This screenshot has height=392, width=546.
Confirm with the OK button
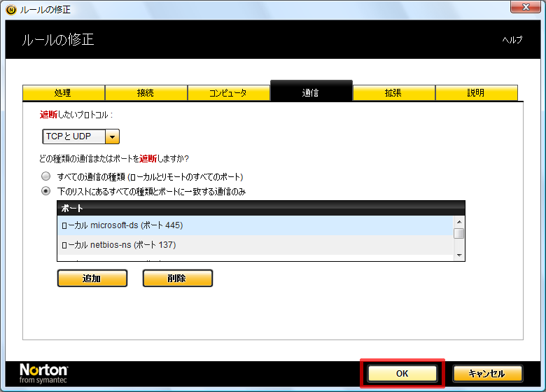[402, 374]
